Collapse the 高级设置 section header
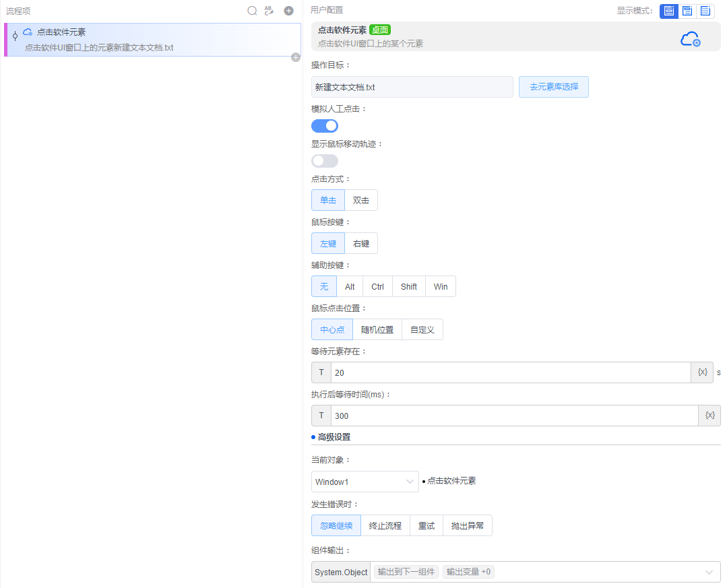The height and width of the screenshot is (588, 727). click(x=334, y=436)
